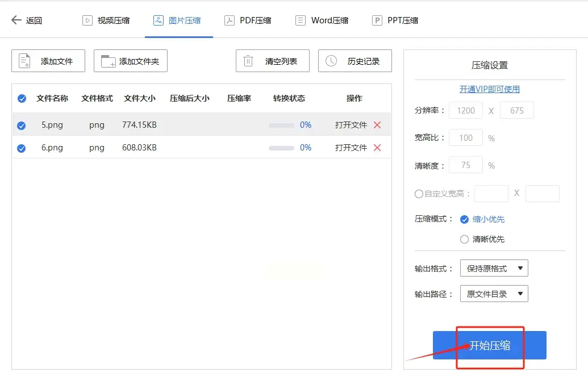Select 缩小优先 compression mode
588x381 pixels.
(464, 219)
